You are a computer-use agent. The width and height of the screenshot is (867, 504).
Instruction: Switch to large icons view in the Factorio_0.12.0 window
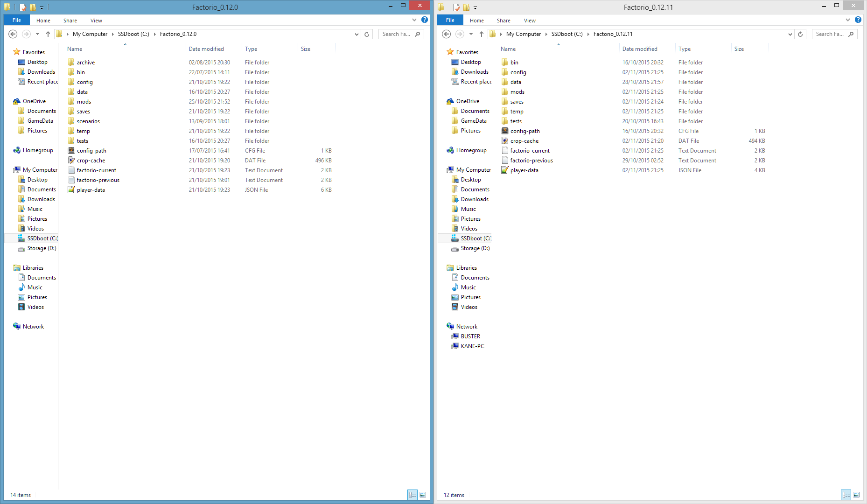pos(423,495)
